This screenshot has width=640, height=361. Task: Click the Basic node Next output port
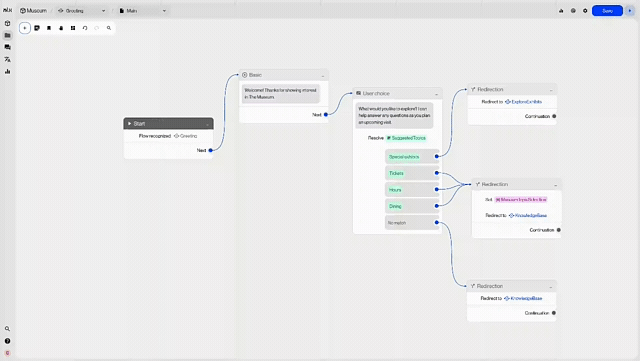[x=326, y=115]
